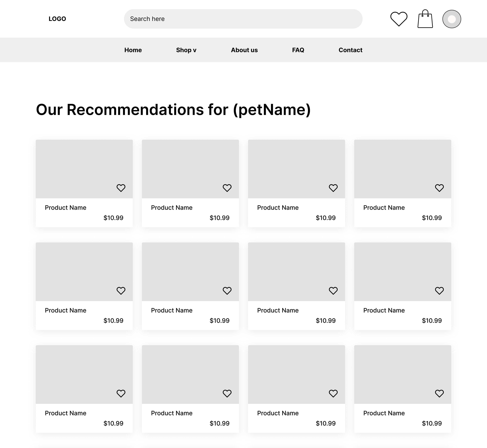Click 'Product Name' of third bottom-row card
Screen dimensions: 487x448
click(278, 413)
